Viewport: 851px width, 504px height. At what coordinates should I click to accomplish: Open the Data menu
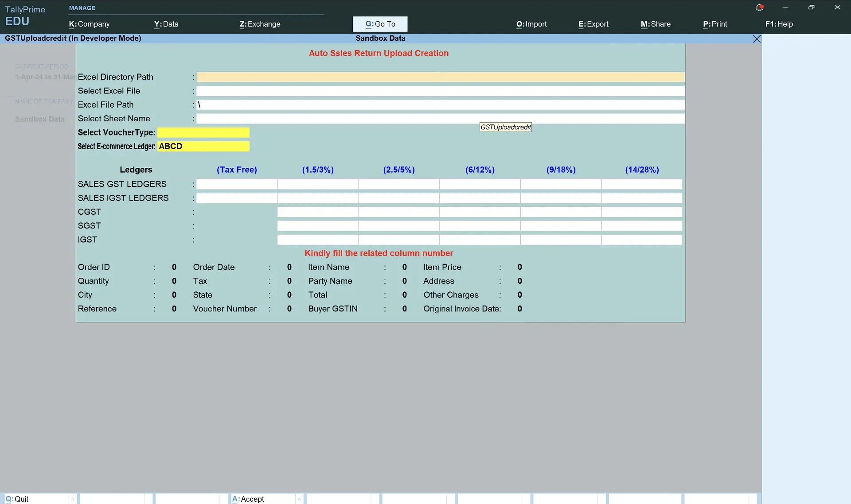point(166,24)
